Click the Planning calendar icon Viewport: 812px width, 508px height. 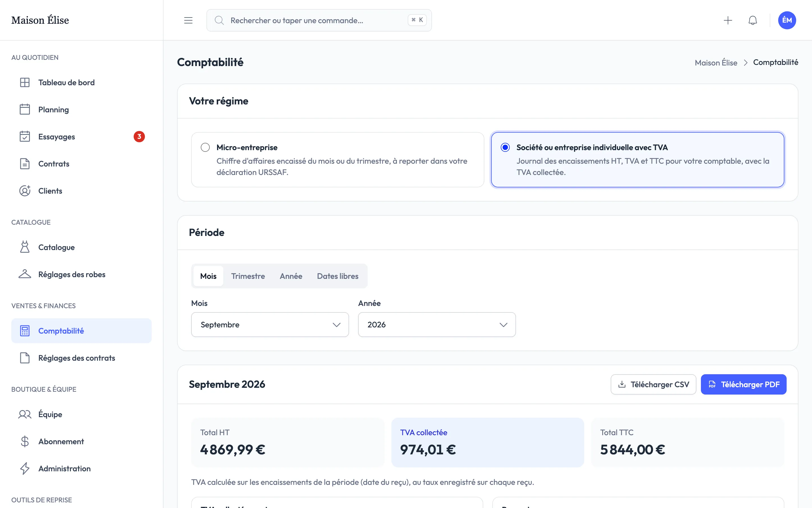pyautogui.click(x=25, y=110)
